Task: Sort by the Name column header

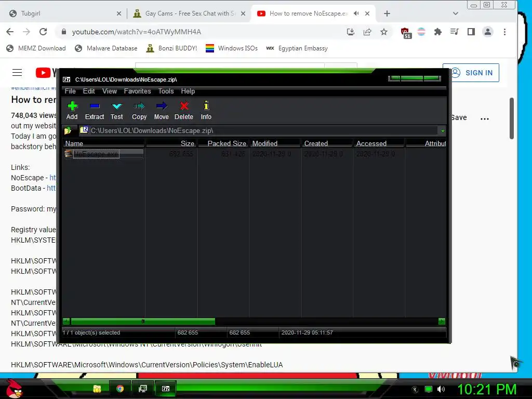Action: pos(104,143)
